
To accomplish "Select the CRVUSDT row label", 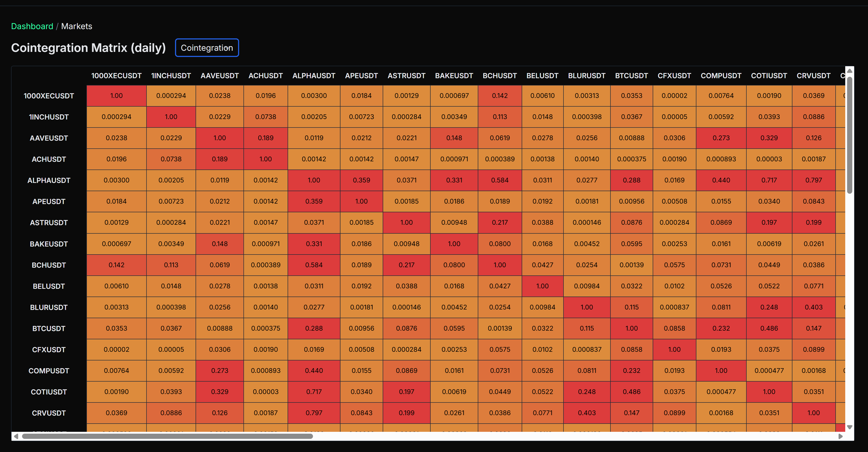I will coord(49,413).
